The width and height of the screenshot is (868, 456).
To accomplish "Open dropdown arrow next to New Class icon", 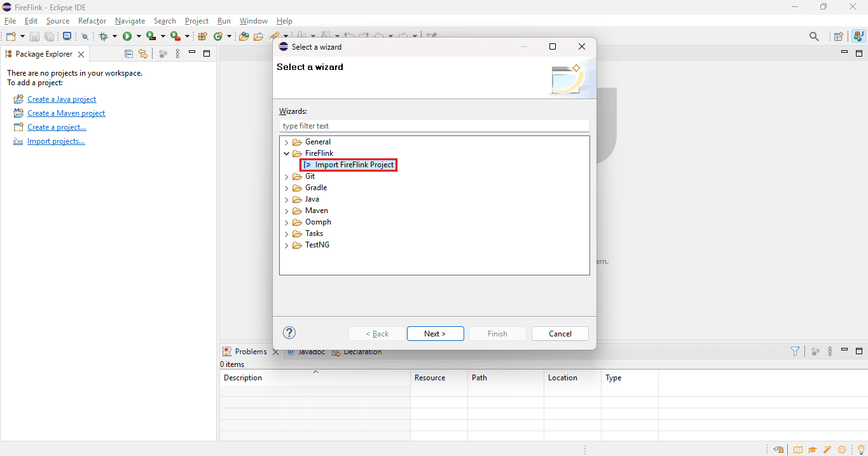I will click(x=229, y=37).
